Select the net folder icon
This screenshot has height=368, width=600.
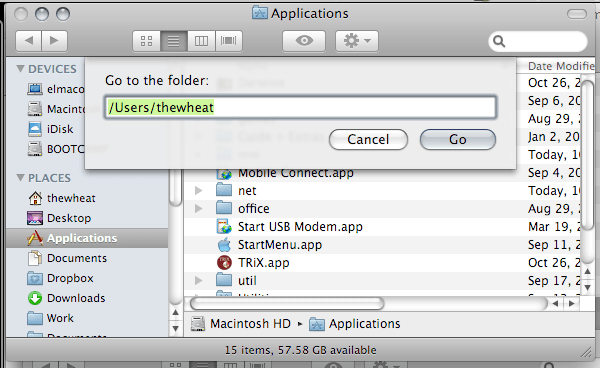[x=224, y=190]
